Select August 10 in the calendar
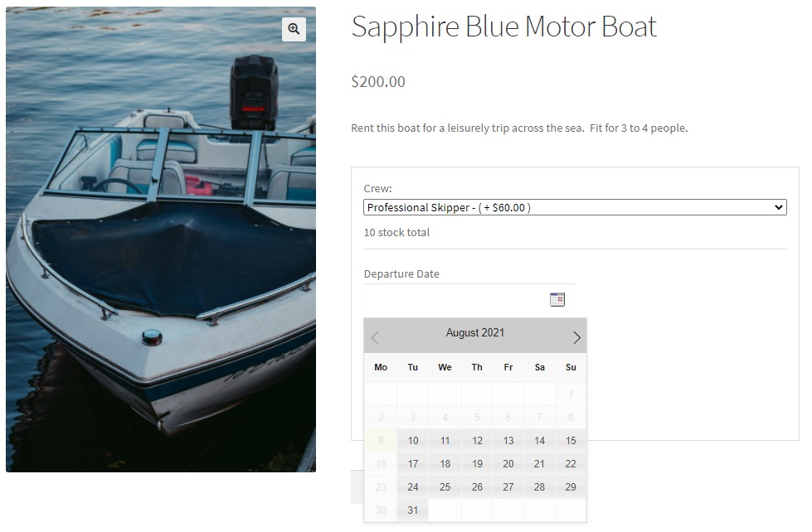The image size is (812, 532). 413,441
